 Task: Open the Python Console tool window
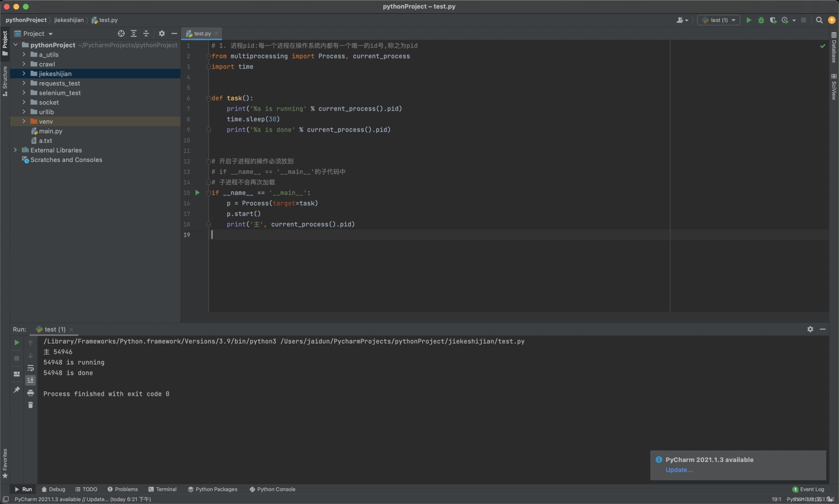[x=273, y=489]
